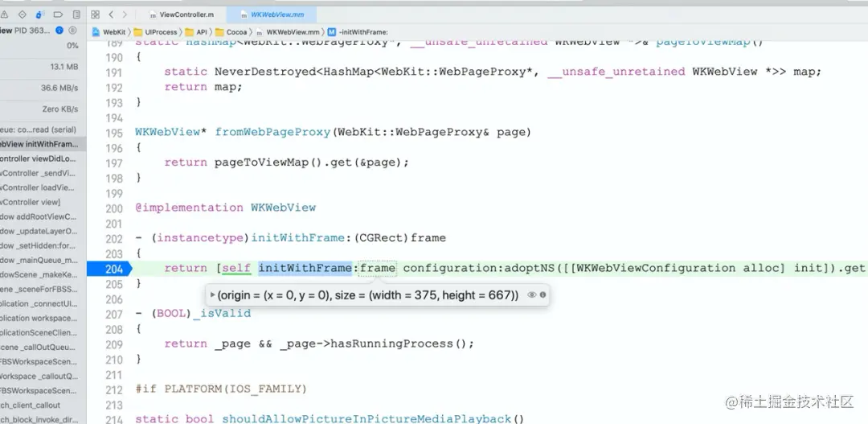Select the 'dow _setHidden:for...' stack frame
The width and height of the screenshot is (868, 424).
point(43,245)
